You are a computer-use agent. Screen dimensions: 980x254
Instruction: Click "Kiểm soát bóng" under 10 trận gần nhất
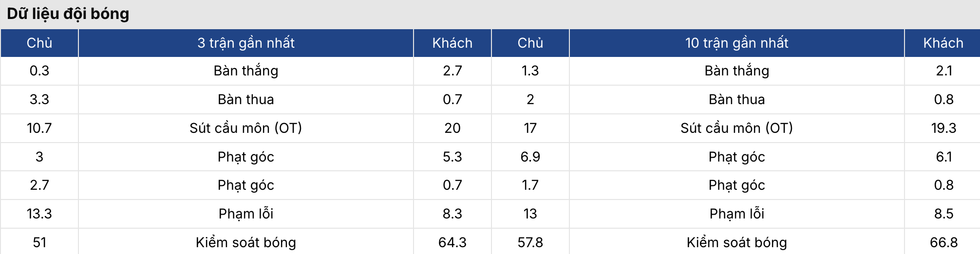pyautogui.click(x=736, y=242)
